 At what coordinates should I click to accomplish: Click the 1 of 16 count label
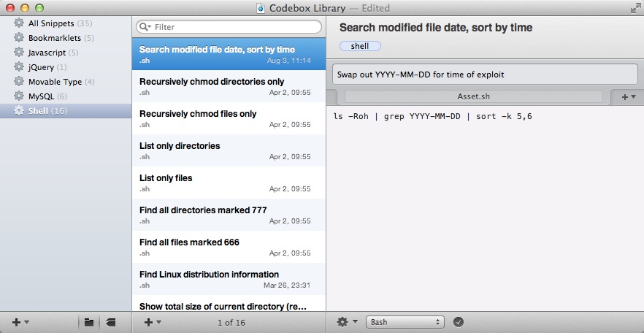point(231,323)
